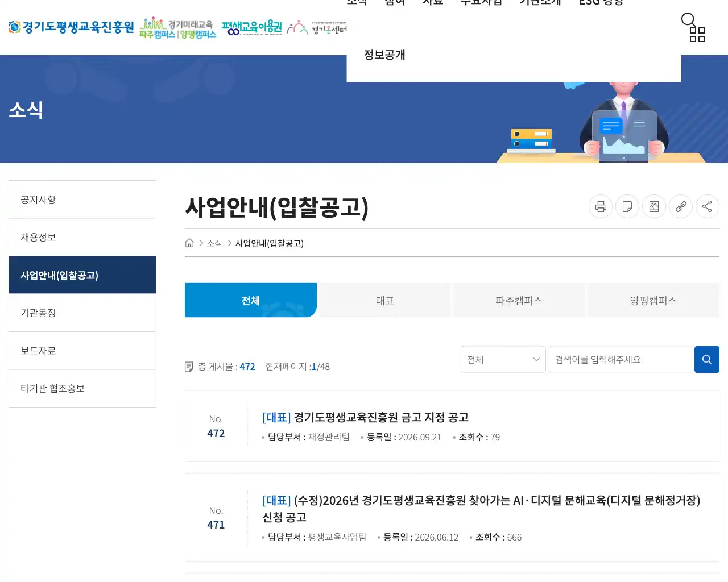Screen dimensions: 728x582
Task: Click the 사업안내(입찰공고) breadcrumb text
Action: pos(270,243)
